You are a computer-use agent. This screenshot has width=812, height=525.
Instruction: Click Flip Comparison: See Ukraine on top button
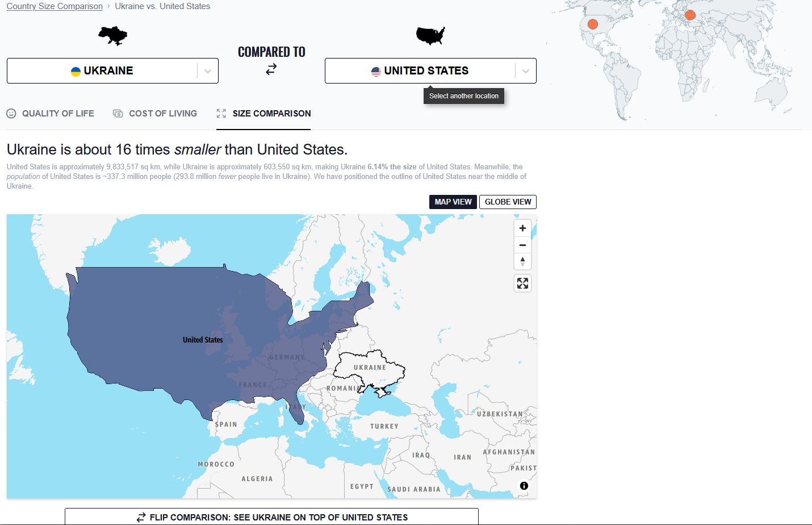pos(271,517)
